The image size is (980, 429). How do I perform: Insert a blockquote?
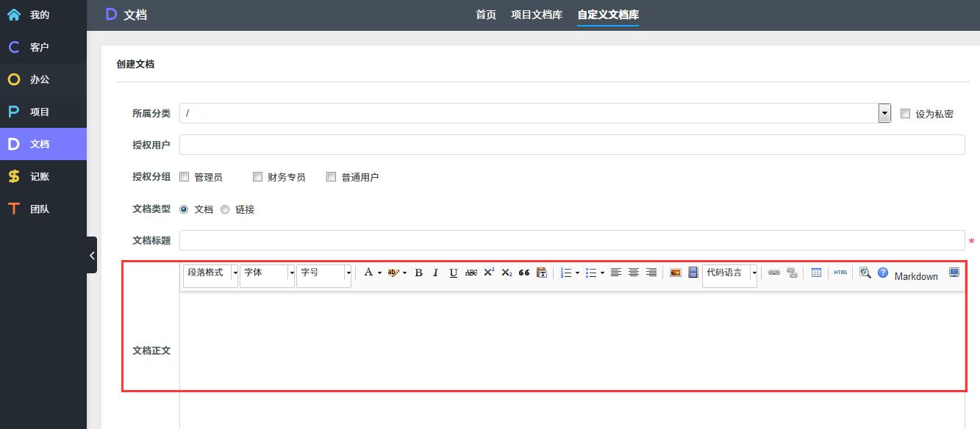tap(524, 273)
